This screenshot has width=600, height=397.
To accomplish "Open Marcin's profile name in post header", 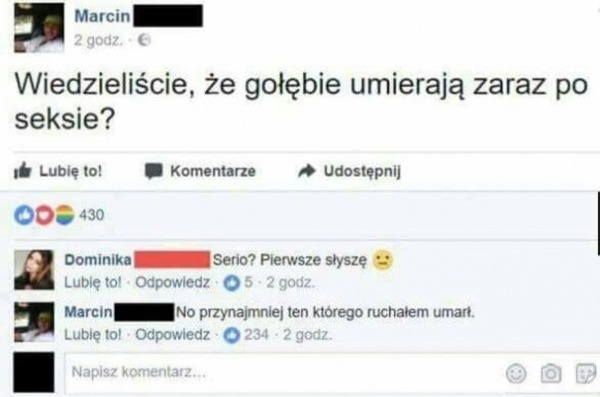I will pos(102,16).
